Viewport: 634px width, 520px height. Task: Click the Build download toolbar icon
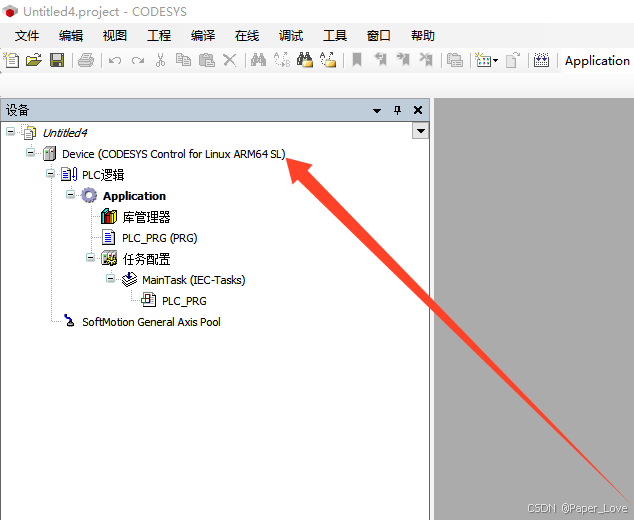[x=541, y=60]
